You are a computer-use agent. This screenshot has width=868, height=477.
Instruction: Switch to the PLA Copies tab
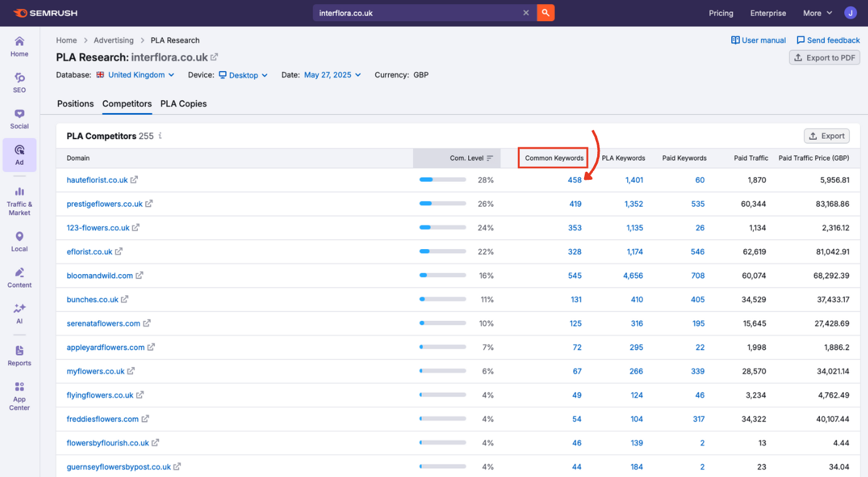click(x=183, y=104)
